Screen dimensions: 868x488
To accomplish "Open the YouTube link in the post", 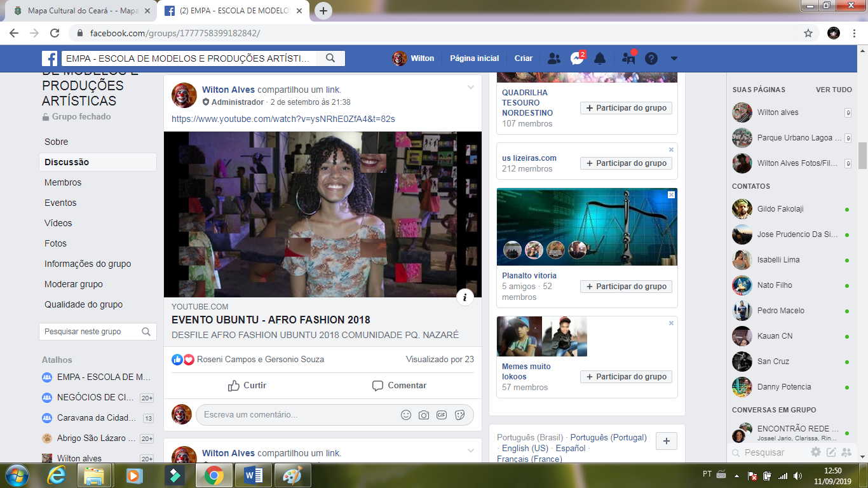I will (x=285, y=119).
